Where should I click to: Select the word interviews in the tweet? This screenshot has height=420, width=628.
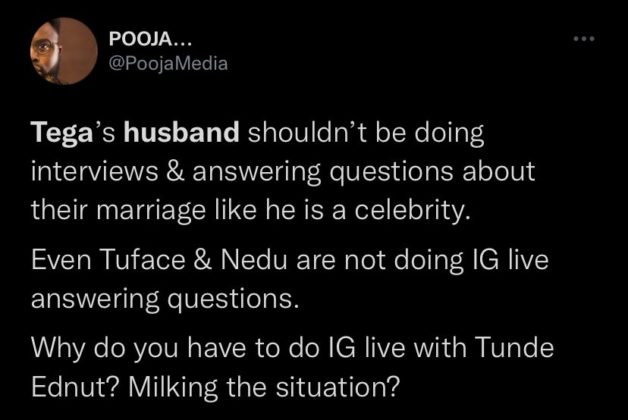95,171
